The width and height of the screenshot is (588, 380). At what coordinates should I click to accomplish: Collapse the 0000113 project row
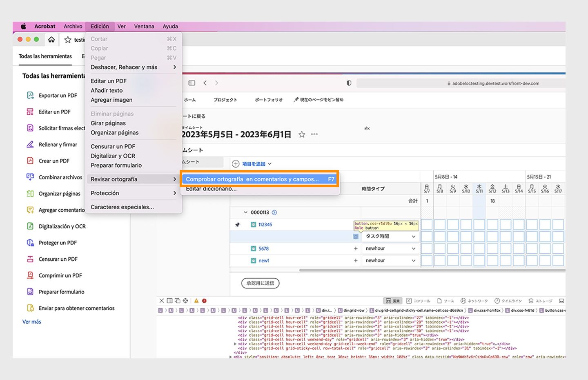coord(245,212)
